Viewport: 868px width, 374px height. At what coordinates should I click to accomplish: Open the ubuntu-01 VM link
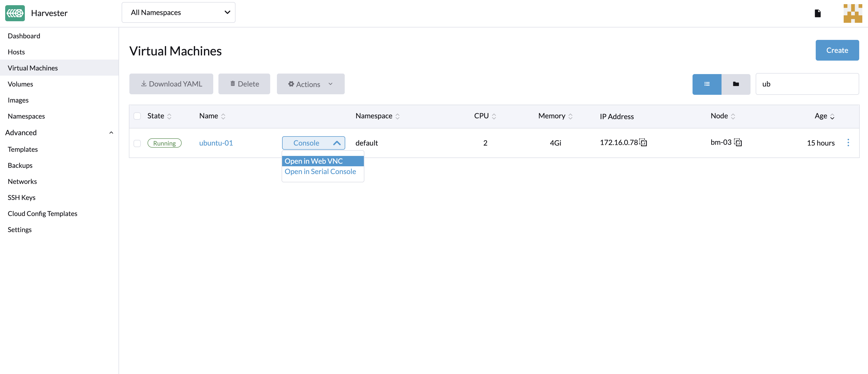click(x=216, y=143)
